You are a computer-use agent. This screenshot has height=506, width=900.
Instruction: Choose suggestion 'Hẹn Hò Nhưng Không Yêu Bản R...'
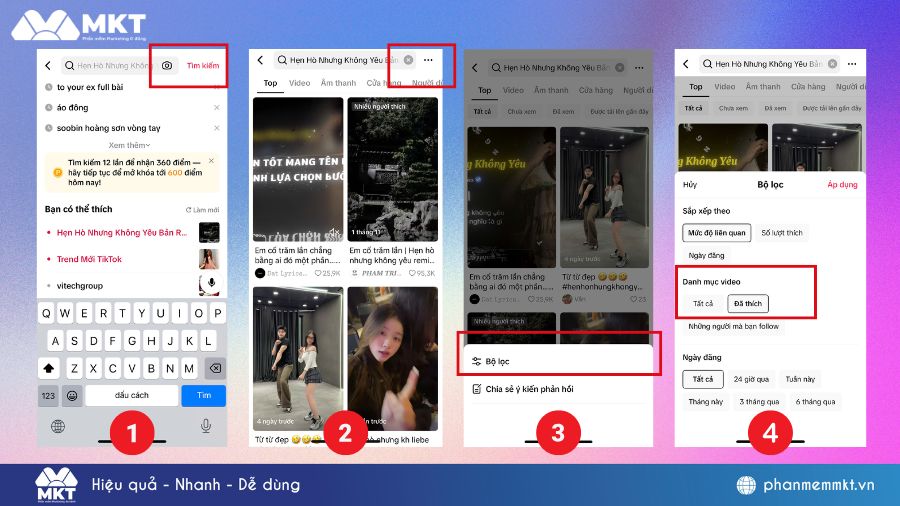pyautogui.click(x=122, y=233)
